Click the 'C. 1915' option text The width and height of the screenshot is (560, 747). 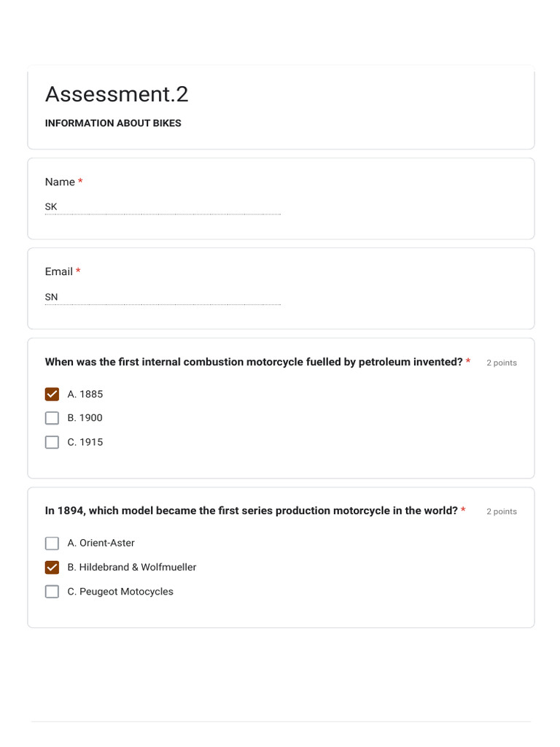tap(85, 442)
